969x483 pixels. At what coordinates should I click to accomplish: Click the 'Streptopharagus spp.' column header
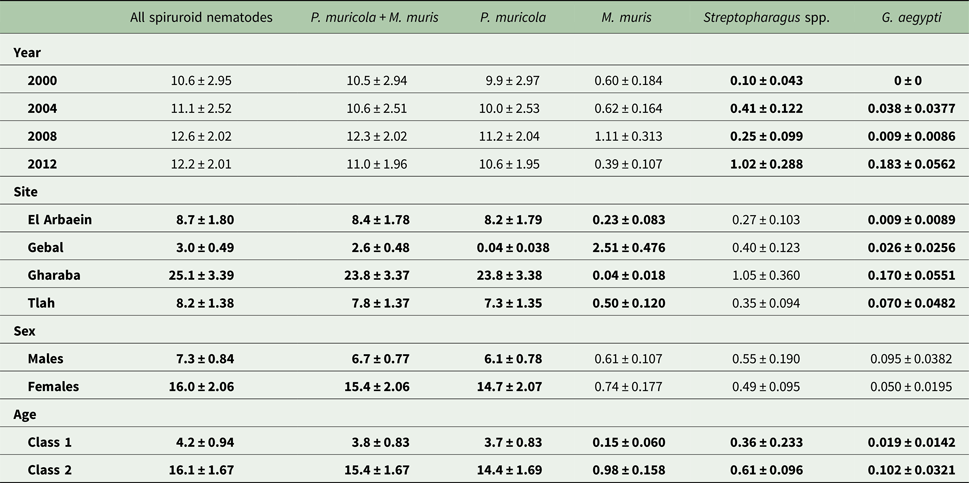click(x=765, y=18)
